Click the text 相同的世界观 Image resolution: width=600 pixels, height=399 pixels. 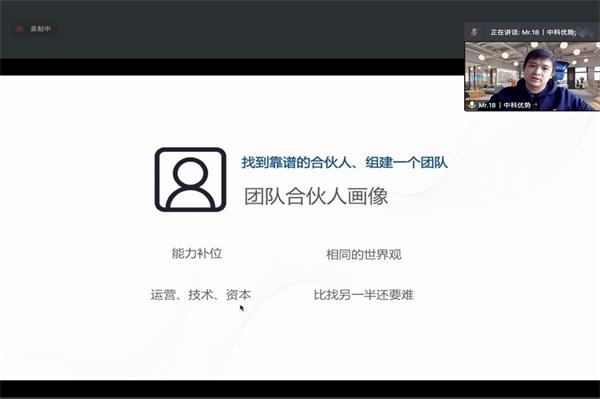coord(364,254)
